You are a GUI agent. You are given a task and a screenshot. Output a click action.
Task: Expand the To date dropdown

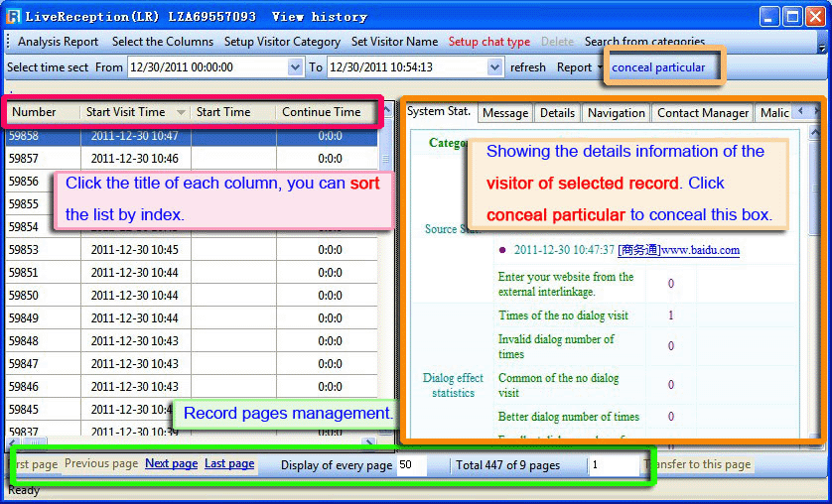(494, 67)
